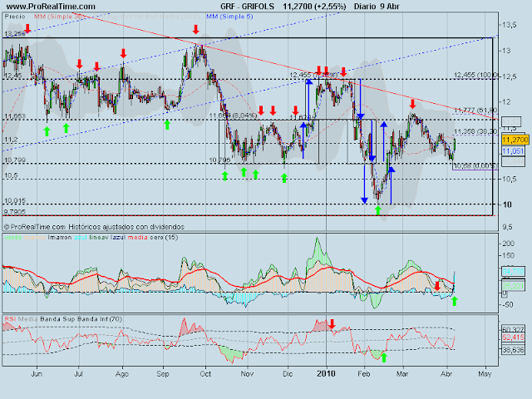
Task: Click the red media word in the indicator legend
Action: (x=137, y=238)
